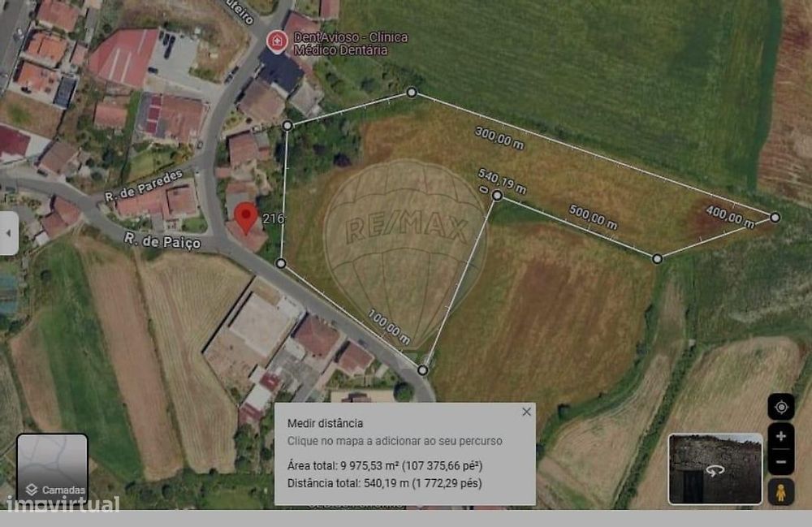Click the R. de Paiço street label

point(162,240)
